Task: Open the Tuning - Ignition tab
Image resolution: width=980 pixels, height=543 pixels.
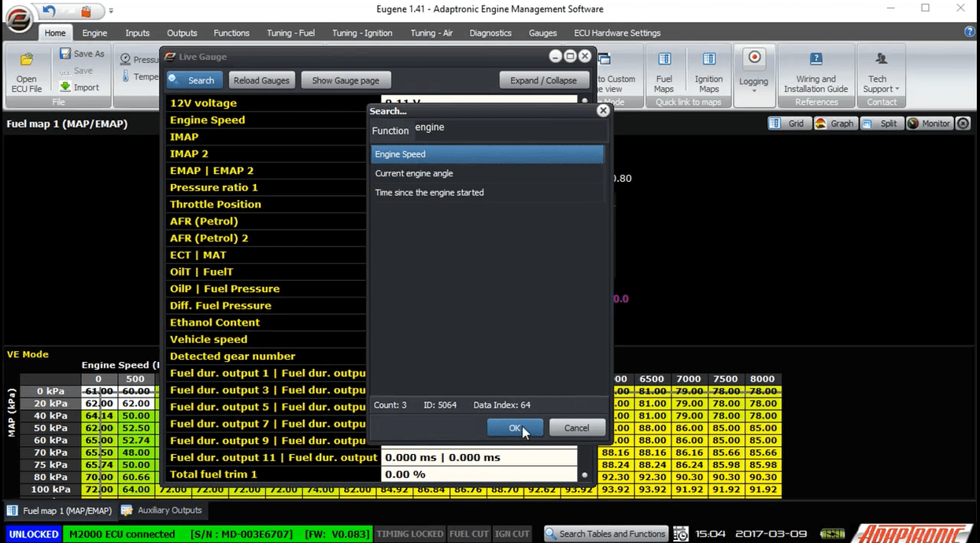Action: click(362, 33)
